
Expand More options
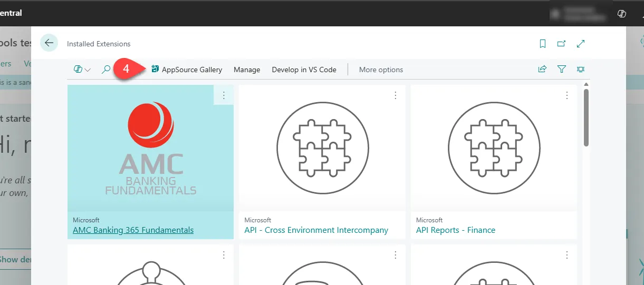tap(381, 70)
